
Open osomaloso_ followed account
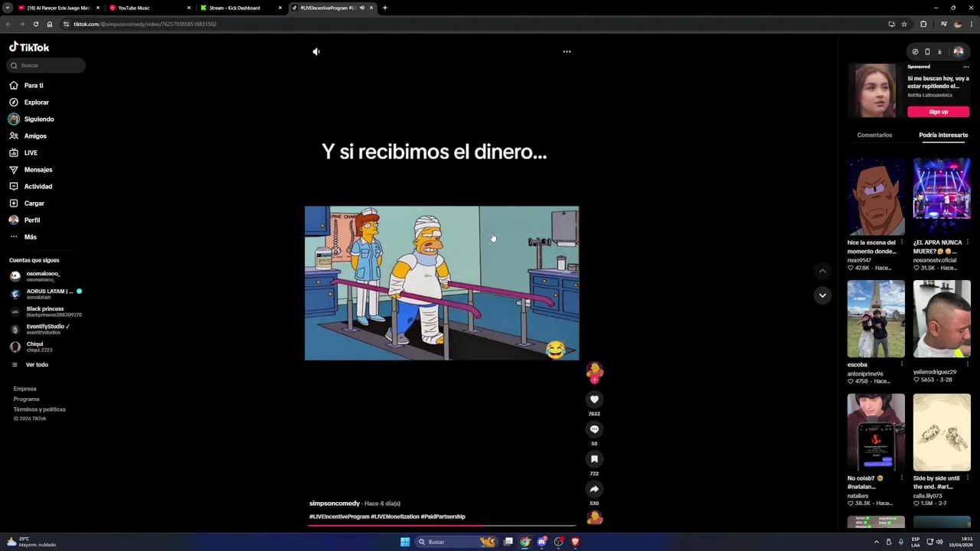pos(44,275)
